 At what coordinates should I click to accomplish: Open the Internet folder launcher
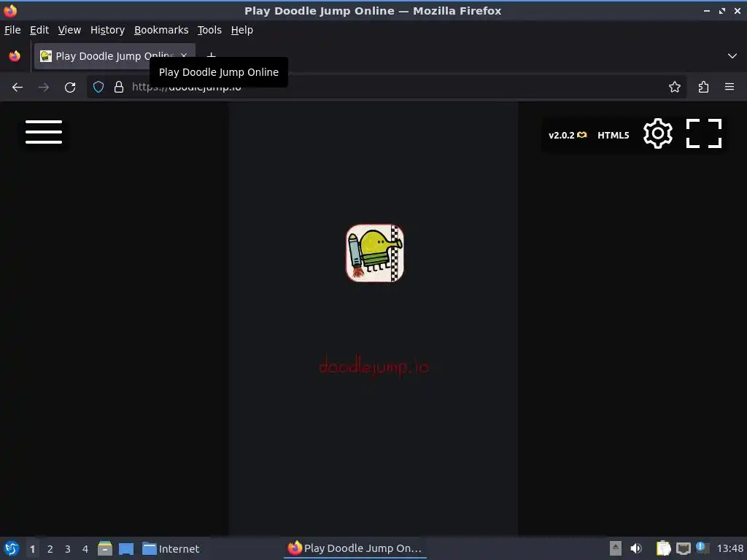pos(171,548)
